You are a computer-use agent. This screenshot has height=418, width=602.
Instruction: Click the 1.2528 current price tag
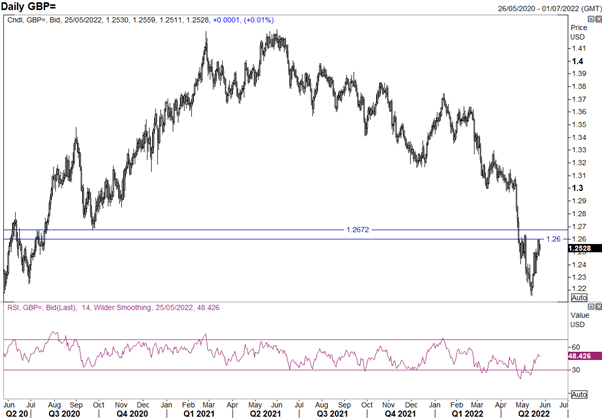[584, 249]
